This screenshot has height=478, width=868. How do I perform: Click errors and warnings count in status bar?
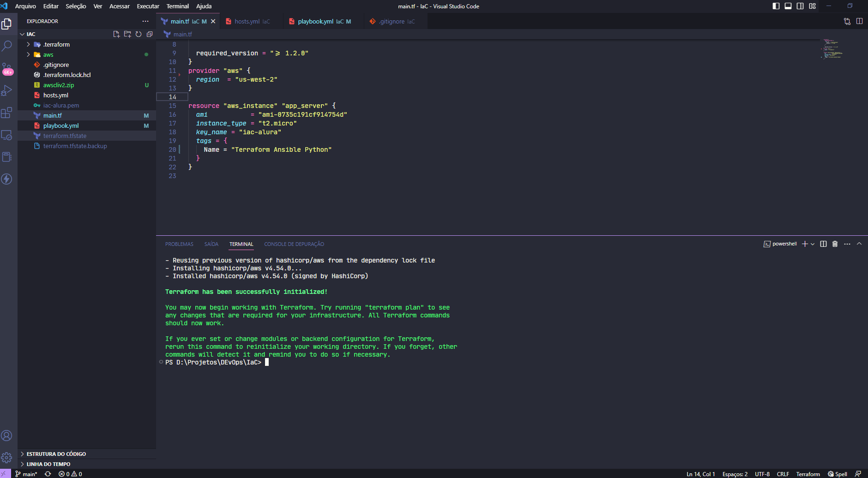click(x=70, y=474)
